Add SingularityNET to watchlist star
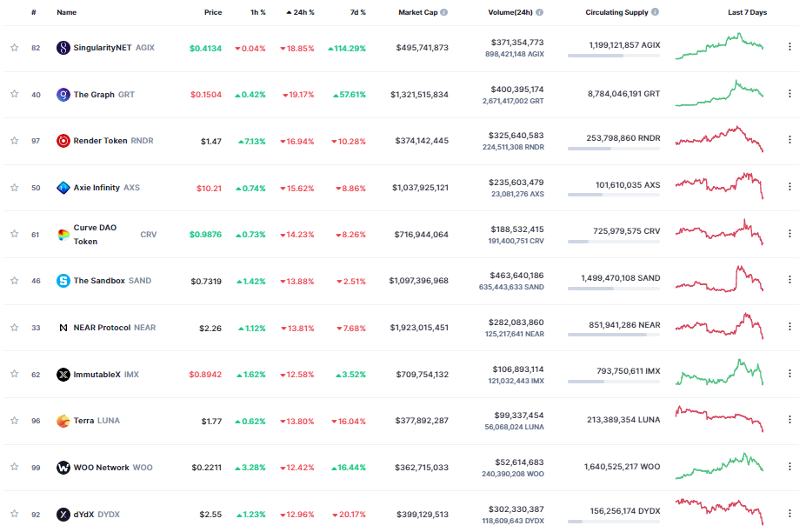The image size is (806, 532). pos(15,47)
